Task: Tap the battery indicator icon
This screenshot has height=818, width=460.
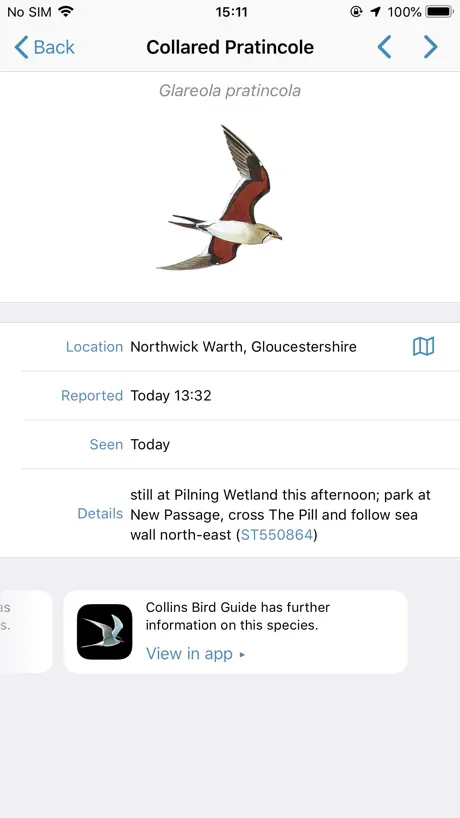Action: [x=440, y=11]
